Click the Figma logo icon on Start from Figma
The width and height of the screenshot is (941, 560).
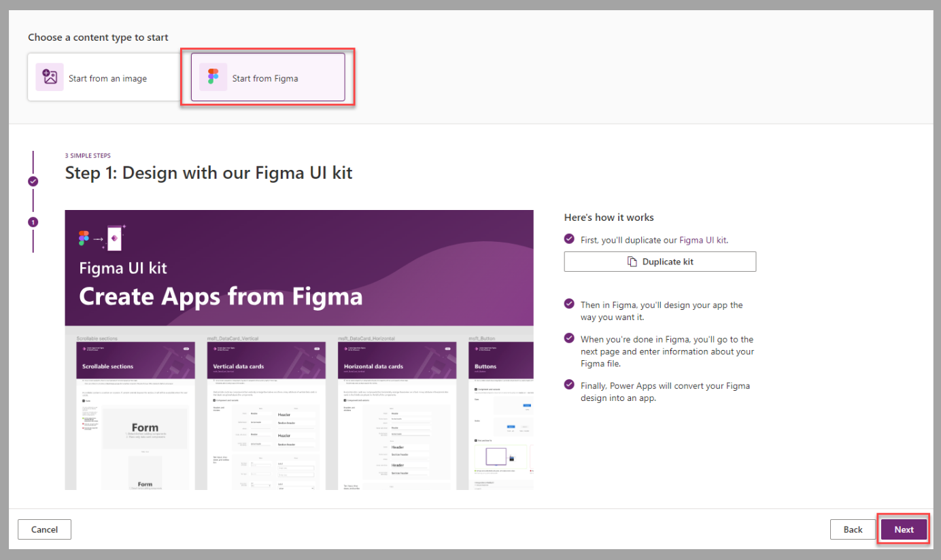[x=213, y=77]
